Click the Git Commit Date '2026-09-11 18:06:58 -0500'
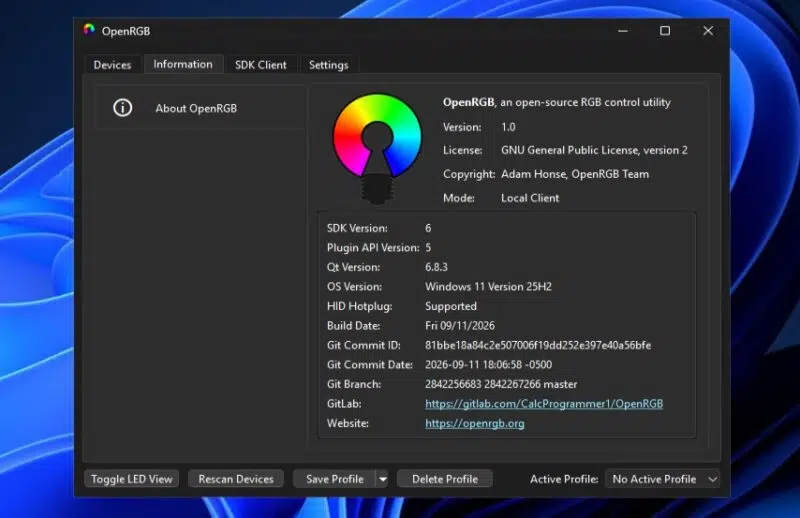The width and height of the screenshot is (800, 518). click(488, 364)
